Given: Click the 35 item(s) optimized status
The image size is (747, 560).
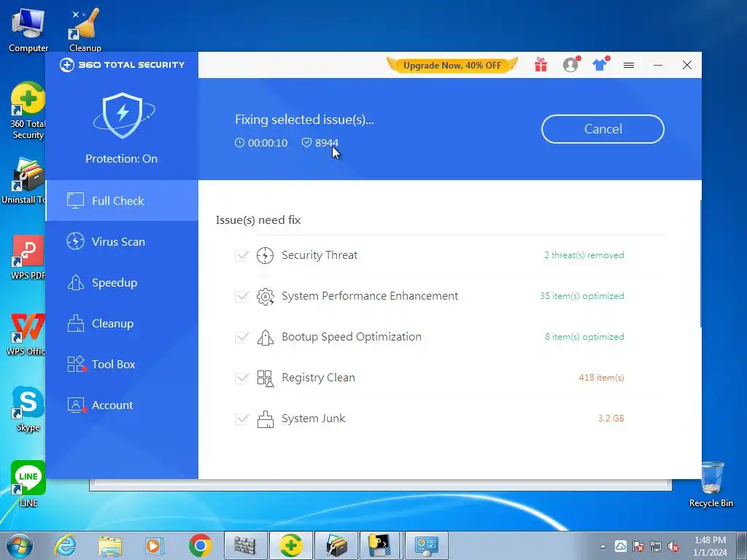Looking at the screenshot, I should click(x=581, y=296).
